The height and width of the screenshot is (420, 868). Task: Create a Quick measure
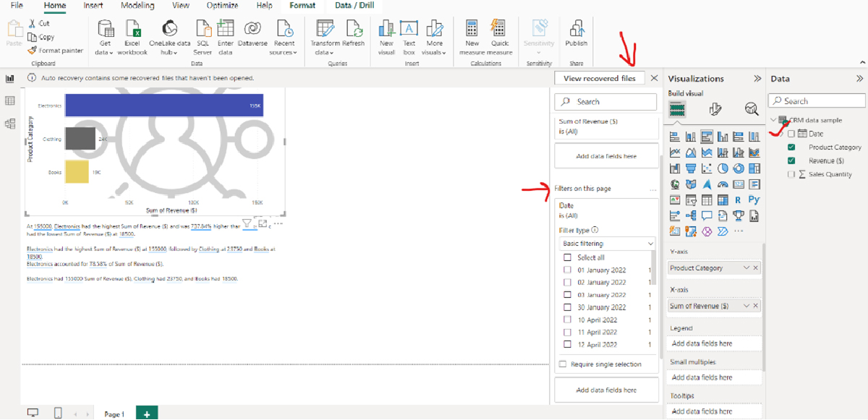point(500,37)
